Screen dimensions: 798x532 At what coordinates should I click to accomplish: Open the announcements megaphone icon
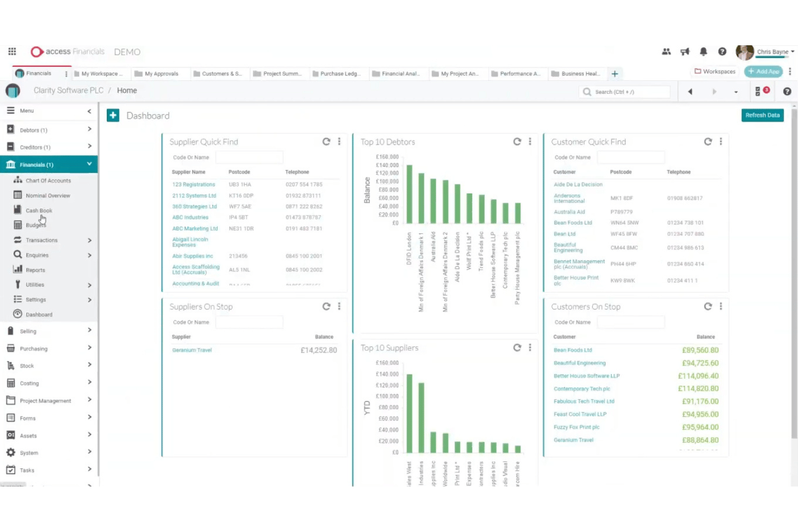click(685, 52)
